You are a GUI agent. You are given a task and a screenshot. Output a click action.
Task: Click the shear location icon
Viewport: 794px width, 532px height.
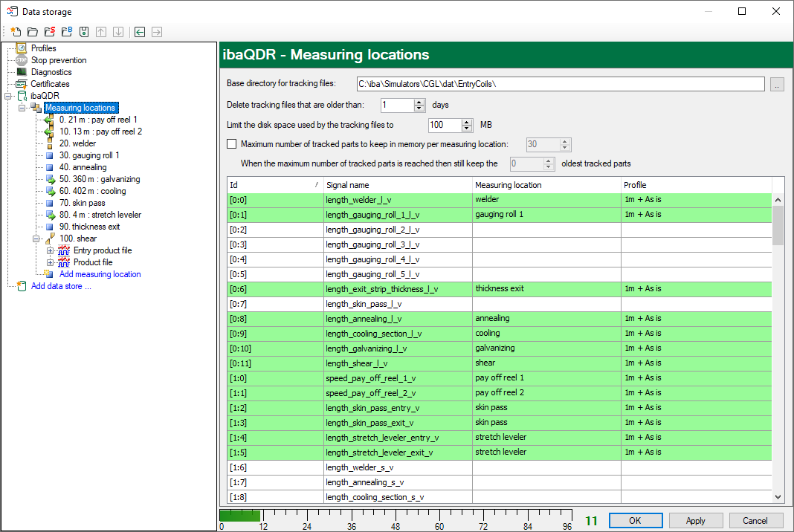[50, 239]
